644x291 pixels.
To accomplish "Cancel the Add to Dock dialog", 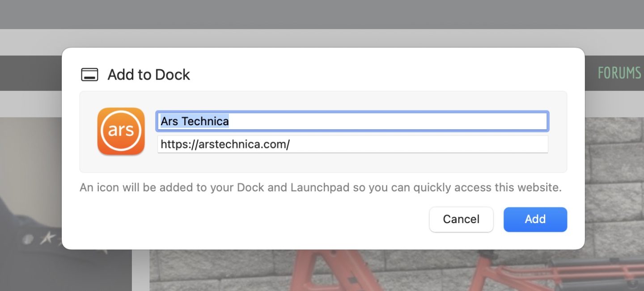I will pos(461,219).
